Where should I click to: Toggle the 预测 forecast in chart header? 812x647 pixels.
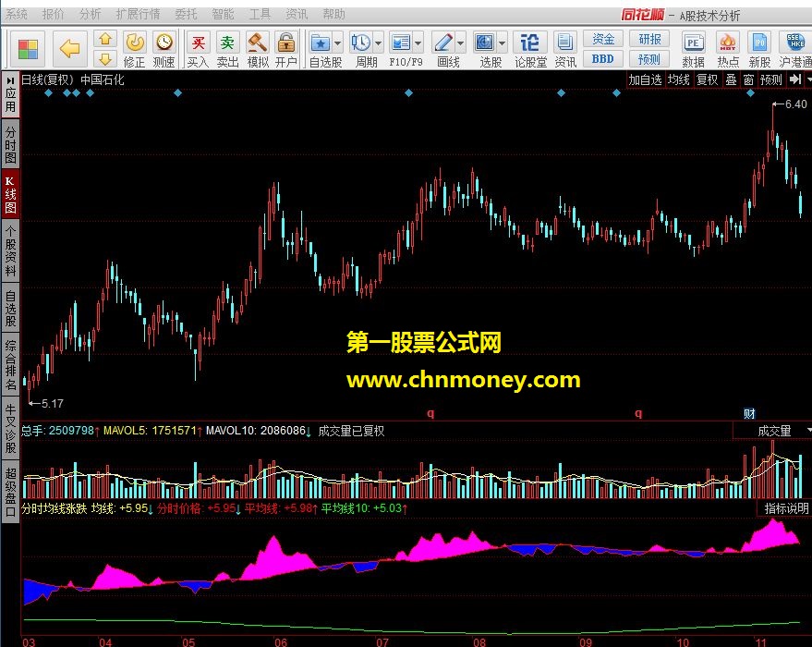(771, 79)
